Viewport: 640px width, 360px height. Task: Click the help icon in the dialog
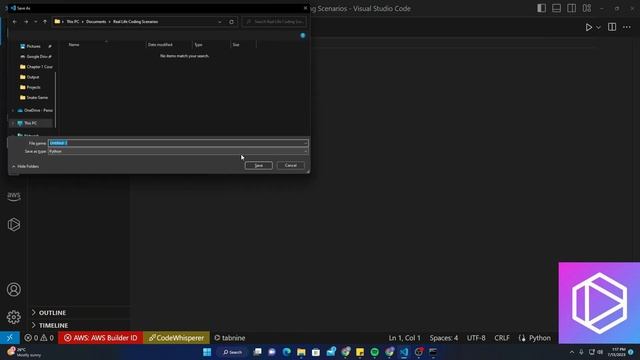(303, 36)
